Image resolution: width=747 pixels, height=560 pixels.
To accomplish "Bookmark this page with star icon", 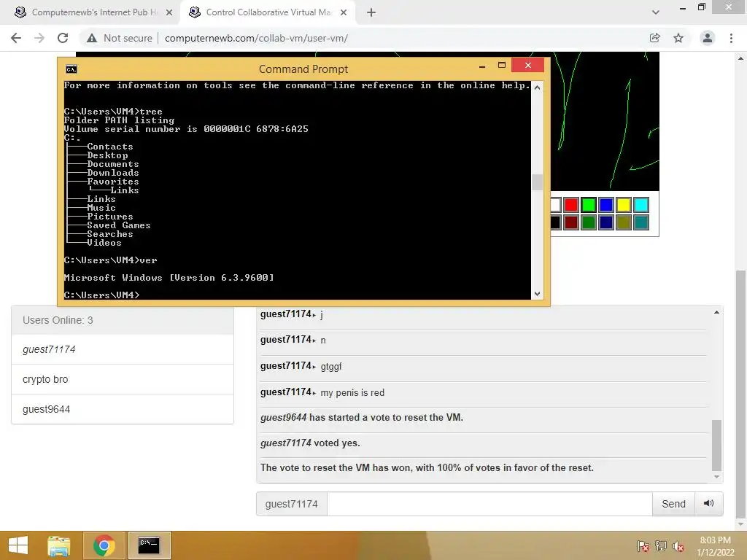I will pyautogui.click(x=678, y=38).
